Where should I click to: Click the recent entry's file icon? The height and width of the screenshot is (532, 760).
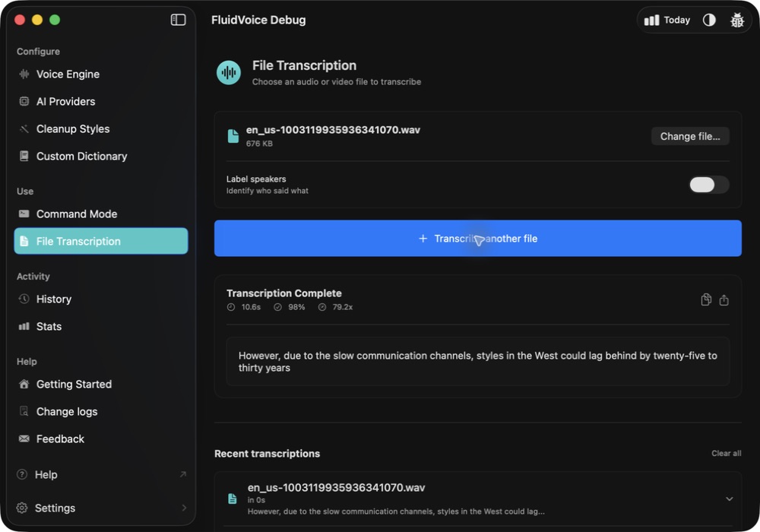click(233, 499)
